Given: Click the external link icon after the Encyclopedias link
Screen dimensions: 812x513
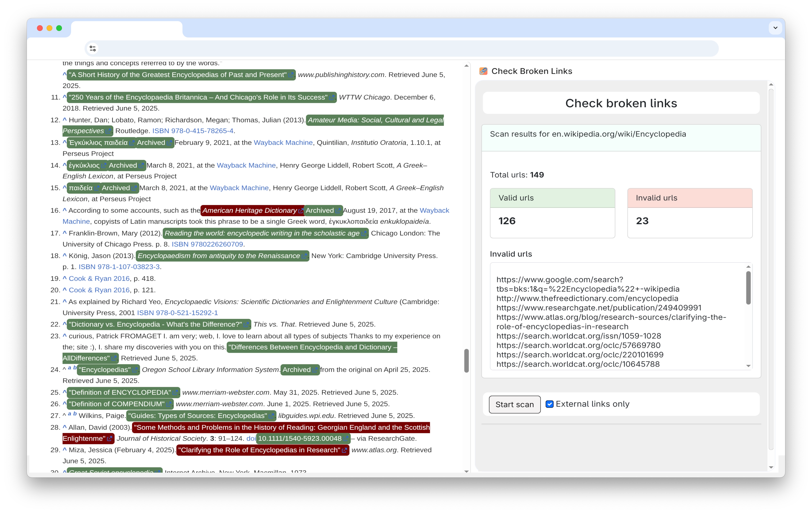Looking at the screenshot, I should tap(135, 370).
